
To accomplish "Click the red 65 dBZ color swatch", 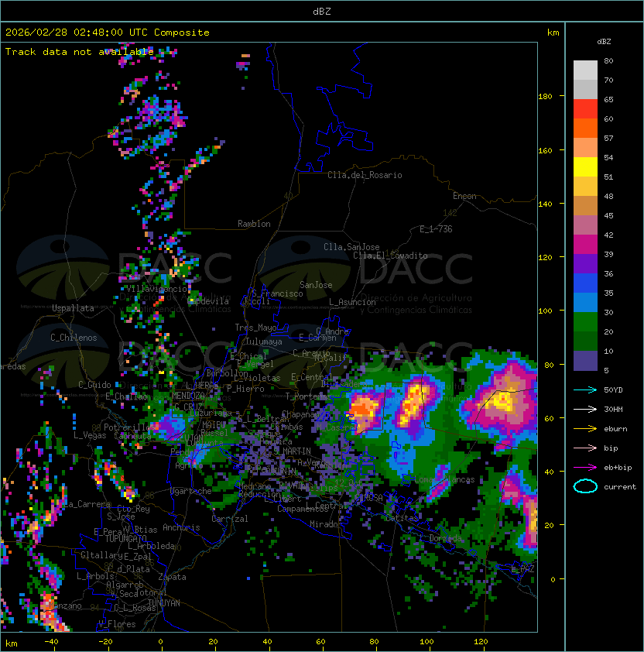I will tap(585, 109).
